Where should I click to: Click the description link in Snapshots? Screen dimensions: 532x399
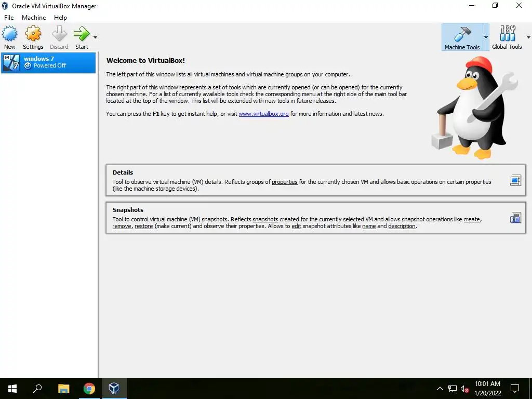(x=402, y=226)
